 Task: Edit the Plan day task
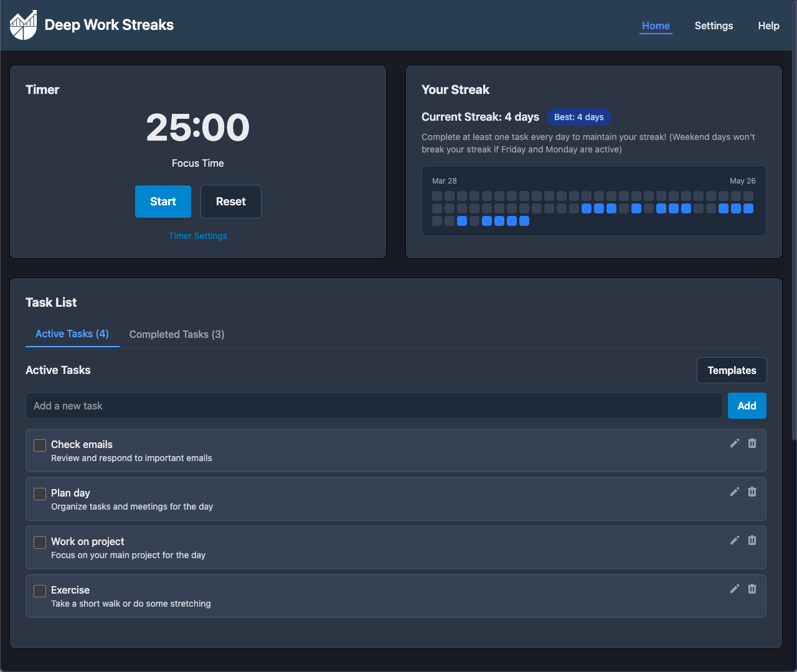coord(735,492)
